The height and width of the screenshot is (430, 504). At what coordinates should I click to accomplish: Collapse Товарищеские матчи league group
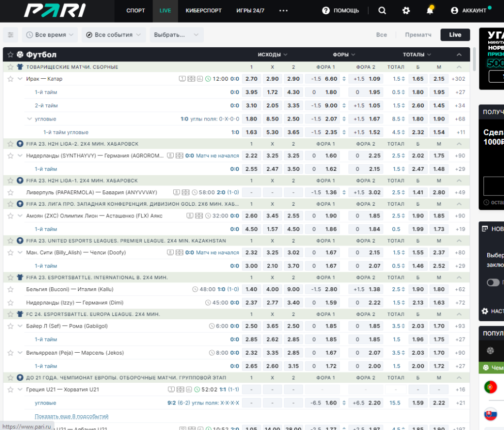[x=459, y=67]
